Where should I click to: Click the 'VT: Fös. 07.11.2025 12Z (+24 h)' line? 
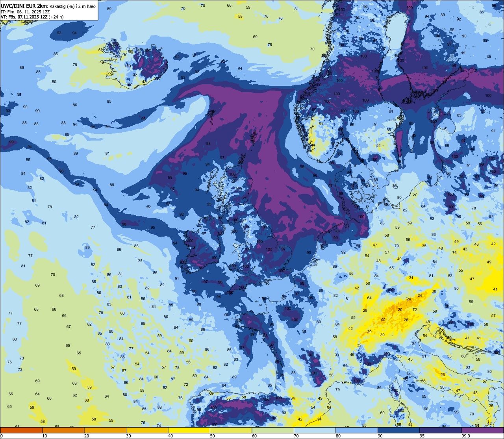click(x=32, y=17)
